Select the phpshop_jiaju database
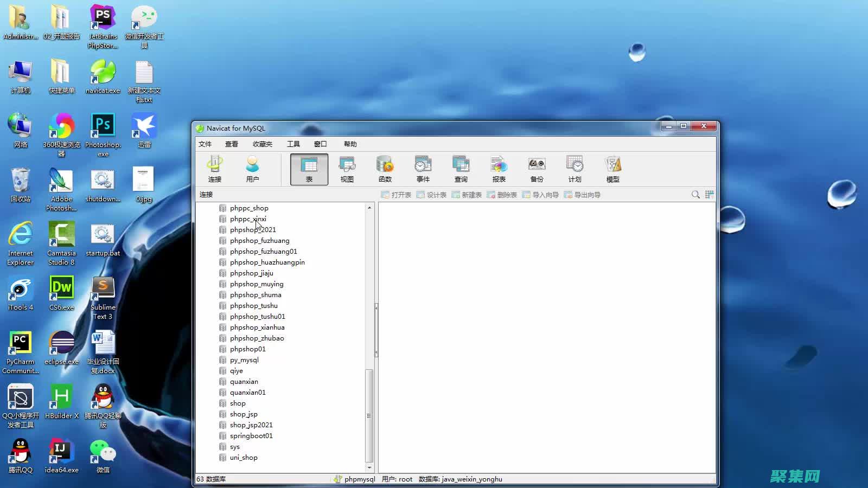 (x=251, y=273)
